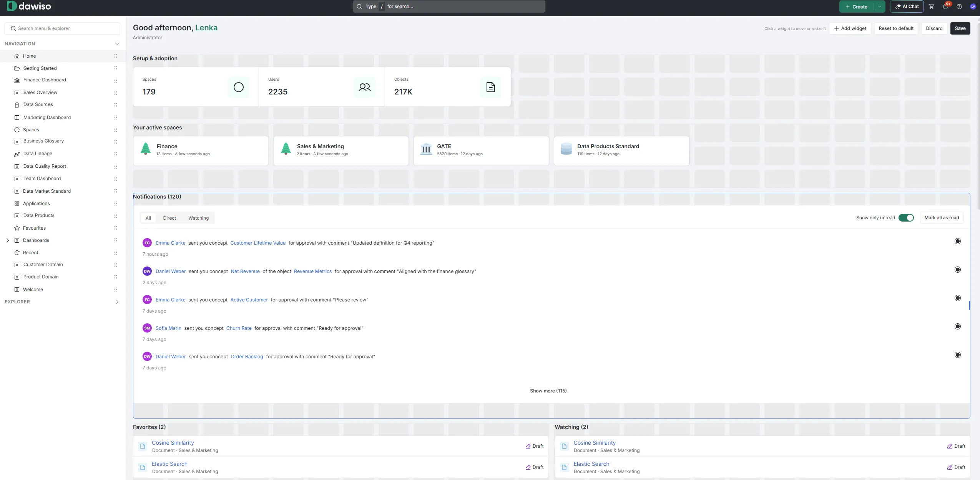Switch to the Watching notifications tab
This screenshot has width=980, height=480.
(x=199, y=218)
